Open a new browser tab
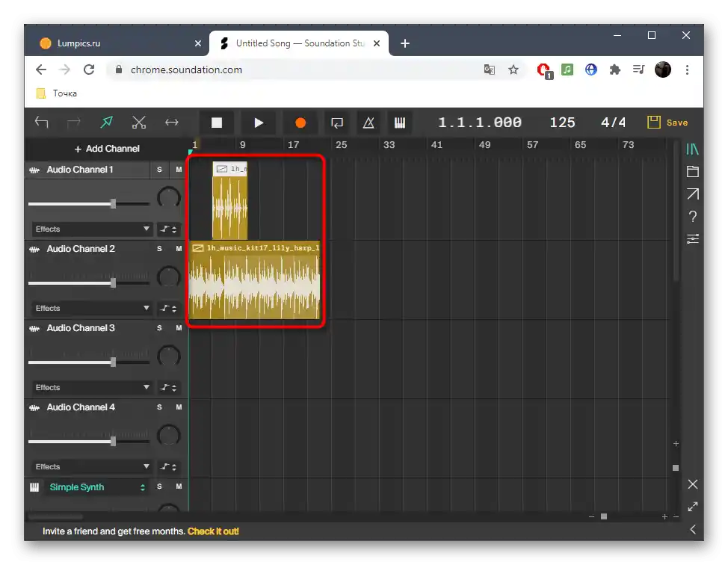This screenshot has width=728, height=565. coord(405,43)
